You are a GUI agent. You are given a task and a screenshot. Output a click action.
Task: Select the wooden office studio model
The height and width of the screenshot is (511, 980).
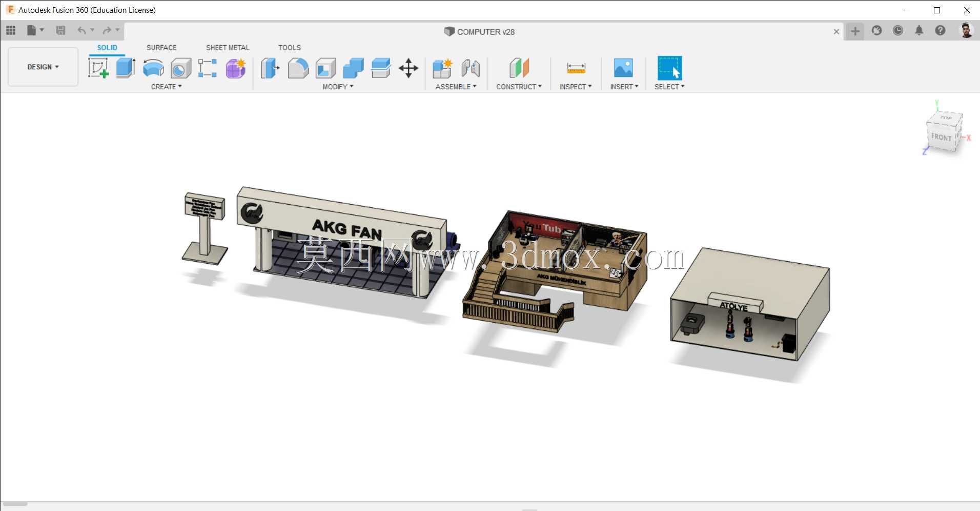555,270
